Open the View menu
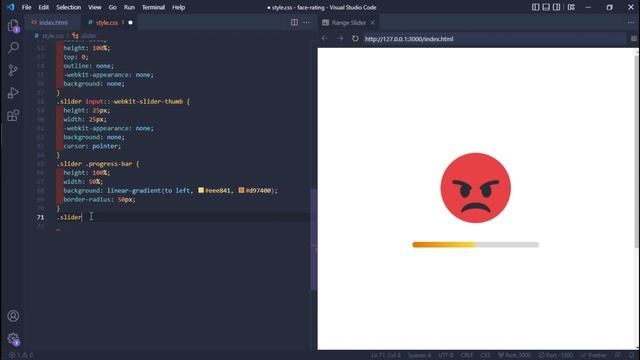The width and height of the screenshot is (640, 360). [95, 7]
